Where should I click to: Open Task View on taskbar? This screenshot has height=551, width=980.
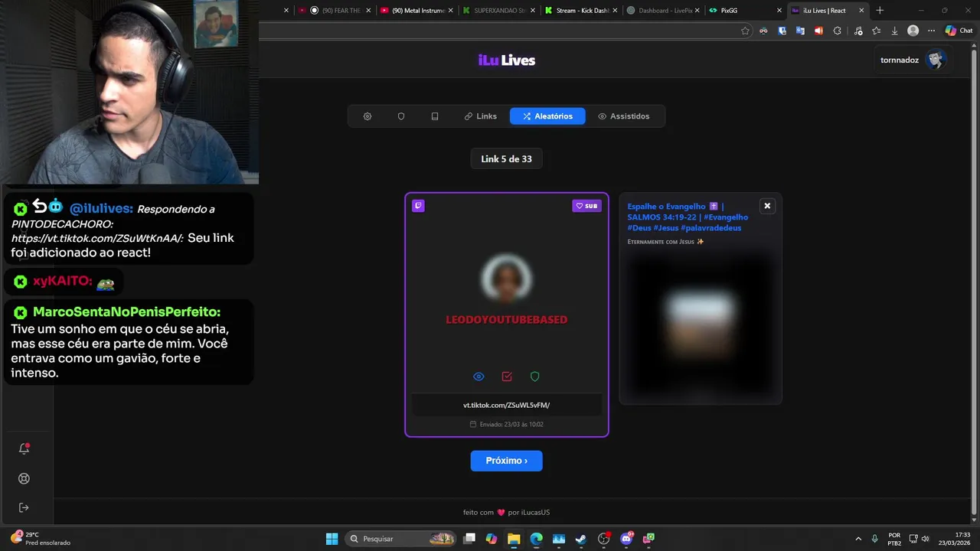(469, 539)
